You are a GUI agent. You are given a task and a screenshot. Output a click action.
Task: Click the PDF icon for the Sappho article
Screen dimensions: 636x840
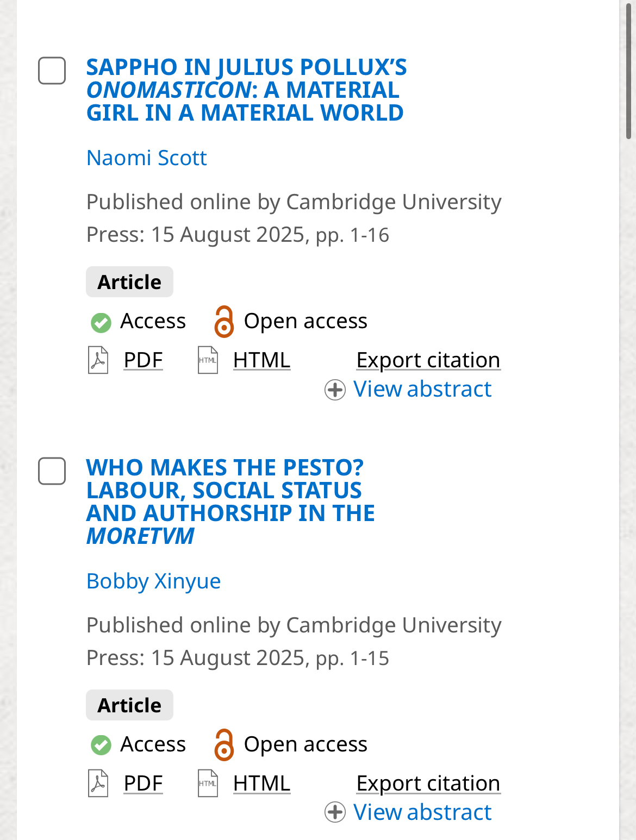[98, 360]
